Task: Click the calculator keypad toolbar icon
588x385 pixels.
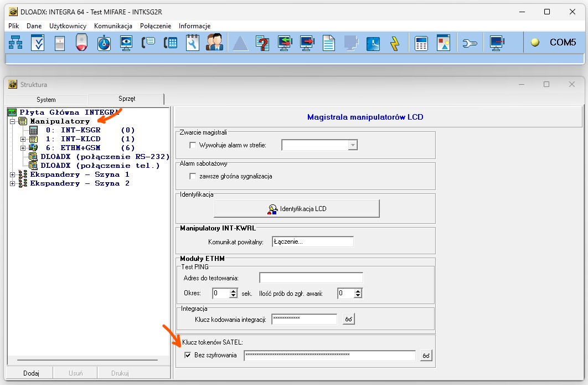Action: tap(421, 43)
